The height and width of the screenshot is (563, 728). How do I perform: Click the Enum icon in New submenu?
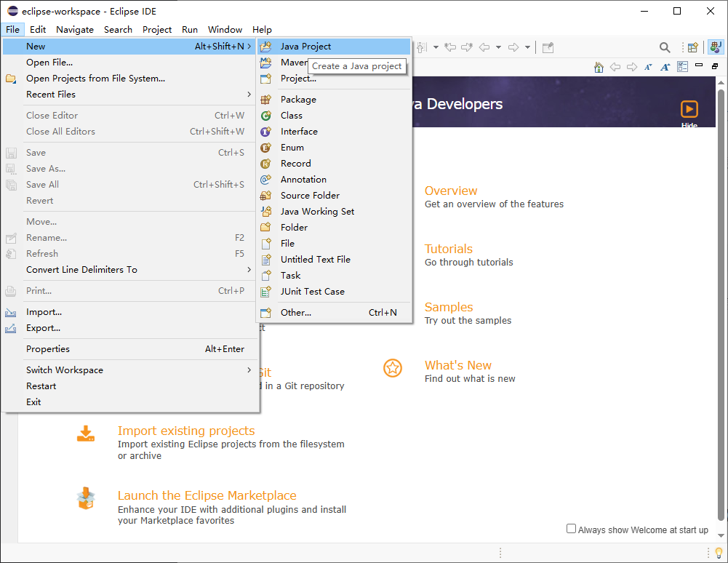pyautogui.click(x=265, y=148)
